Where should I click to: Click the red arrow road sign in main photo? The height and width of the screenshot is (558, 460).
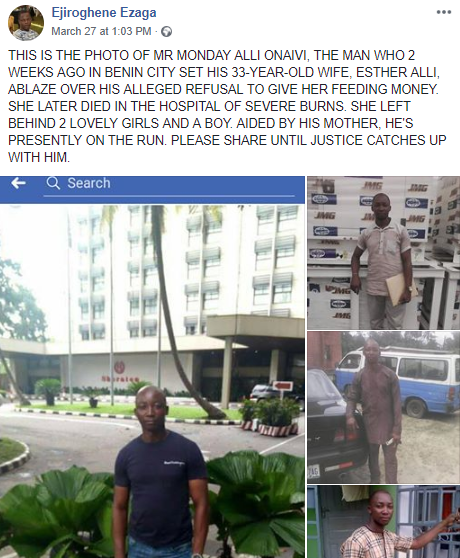coord(283,386)
